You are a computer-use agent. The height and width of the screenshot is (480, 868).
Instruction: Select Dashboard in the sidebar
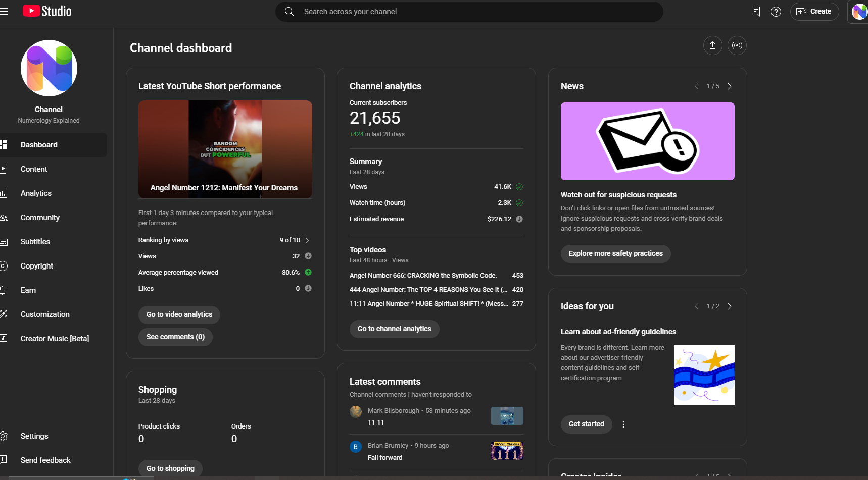tap(53, 145)
